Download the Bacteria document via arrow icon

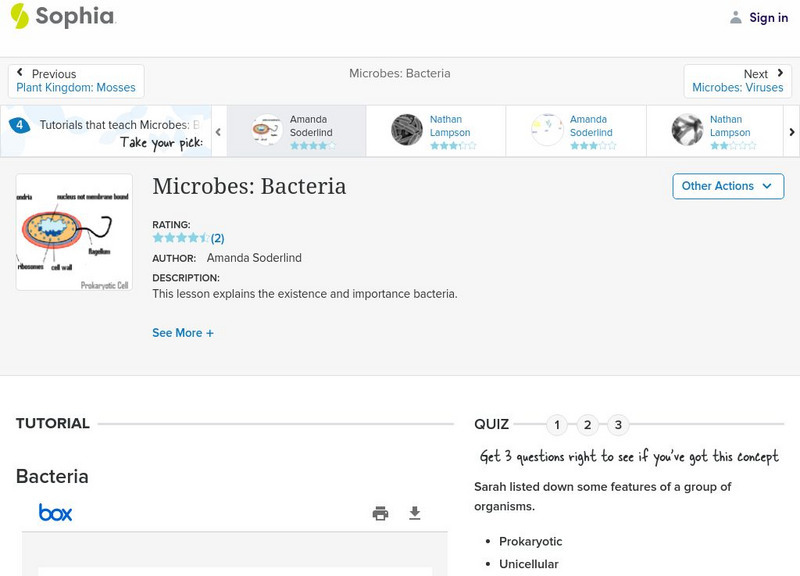[x=415, y=513]
